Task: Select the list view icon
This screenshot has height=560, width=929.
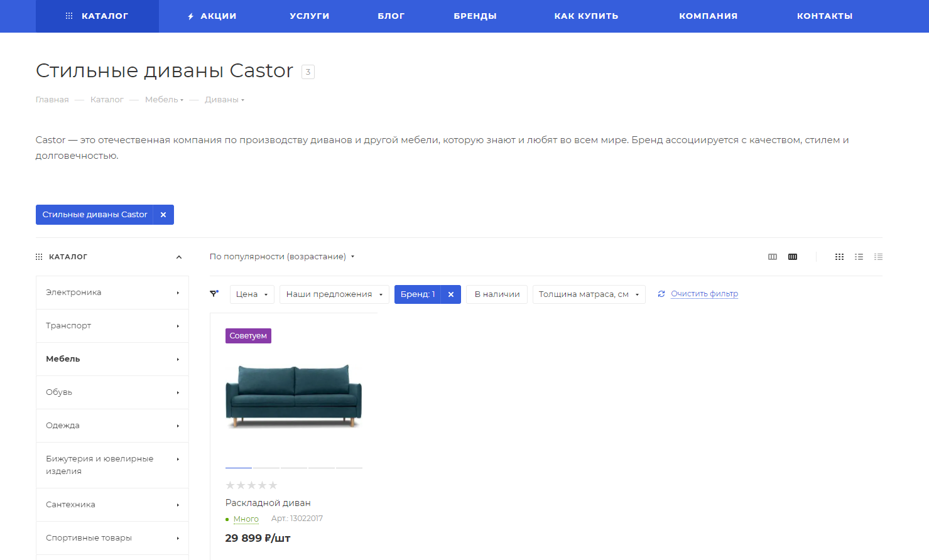Action: click(x=859, y=257)
